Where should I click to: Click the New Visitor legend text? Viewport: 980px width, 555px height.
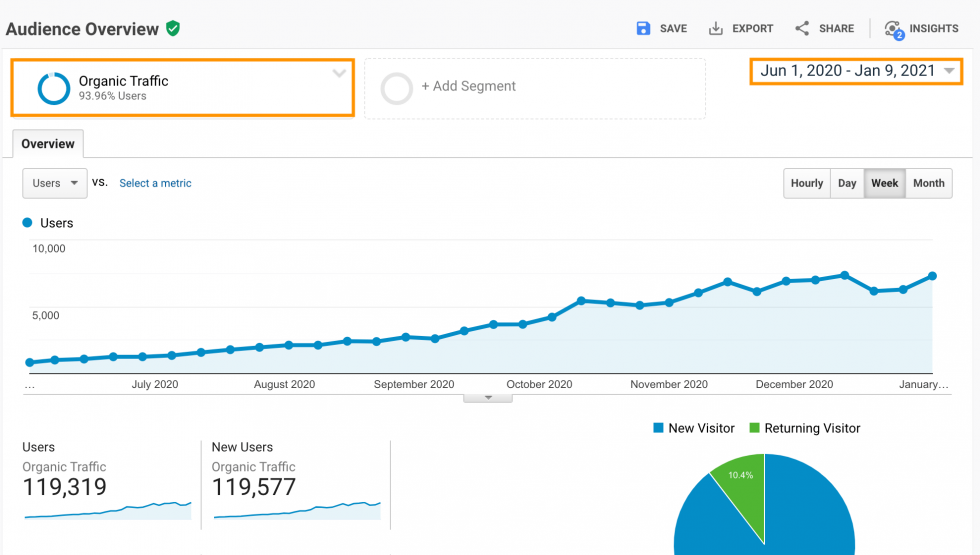(x=701, y=428)
